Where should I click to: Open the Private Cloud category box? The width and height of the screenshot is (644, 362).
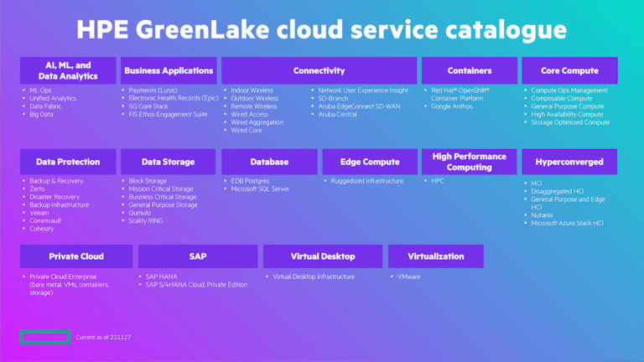pos(76,256)
